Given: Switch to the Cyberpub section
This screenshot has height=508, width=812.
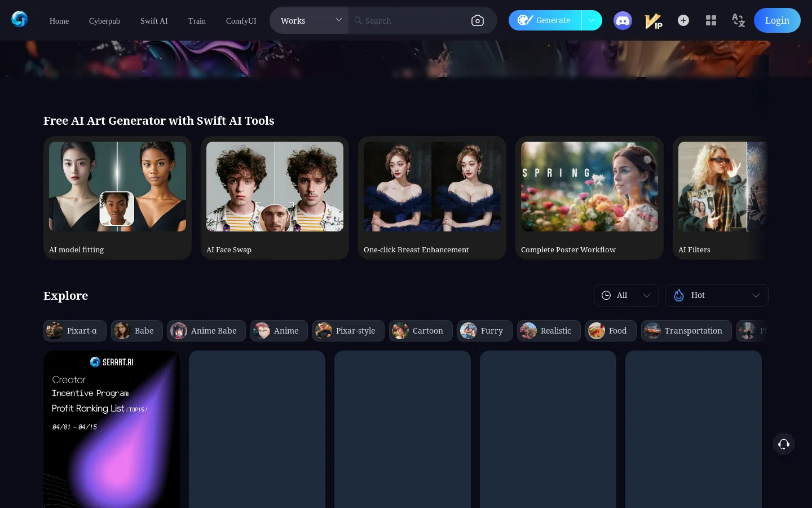Looking at the screenshot, I should click(104, 21).
